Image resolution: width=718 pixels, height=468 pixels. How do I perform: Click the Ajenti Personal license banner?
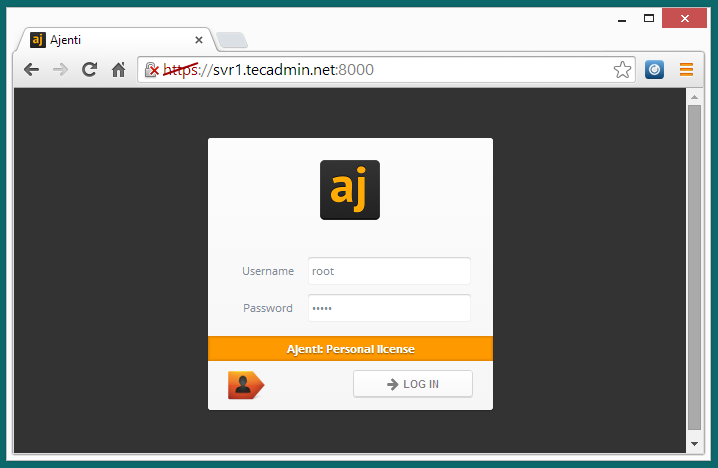[350, 349]
